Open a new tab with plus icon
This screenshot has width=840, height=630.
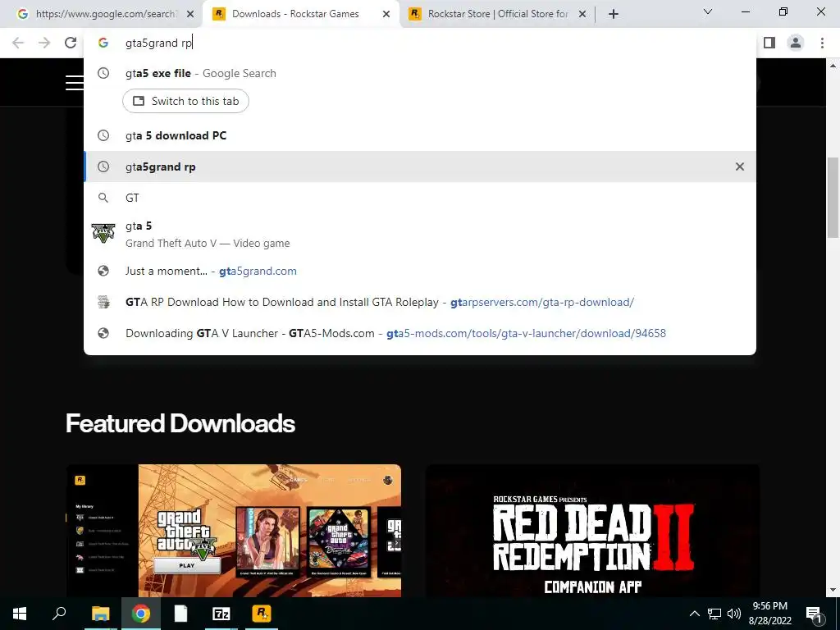tap(614, 14)
